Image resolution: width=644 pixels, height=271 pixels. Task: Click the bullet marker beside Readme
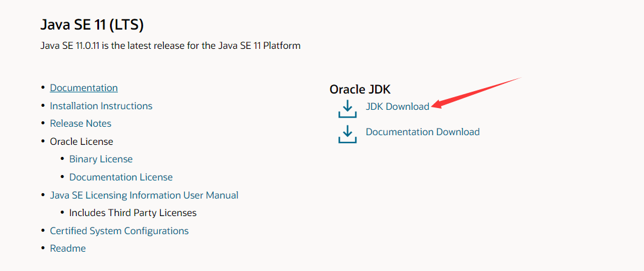click(x=43, y=249)
